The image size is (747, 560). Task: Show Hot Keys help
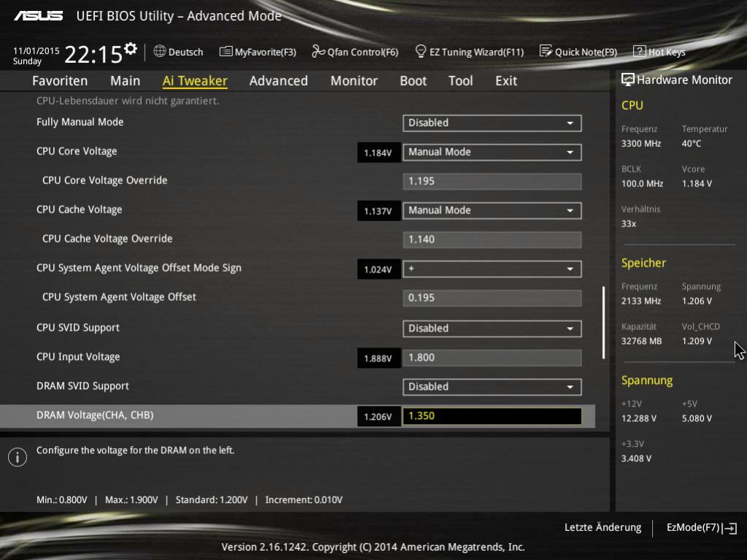point(667,52)
